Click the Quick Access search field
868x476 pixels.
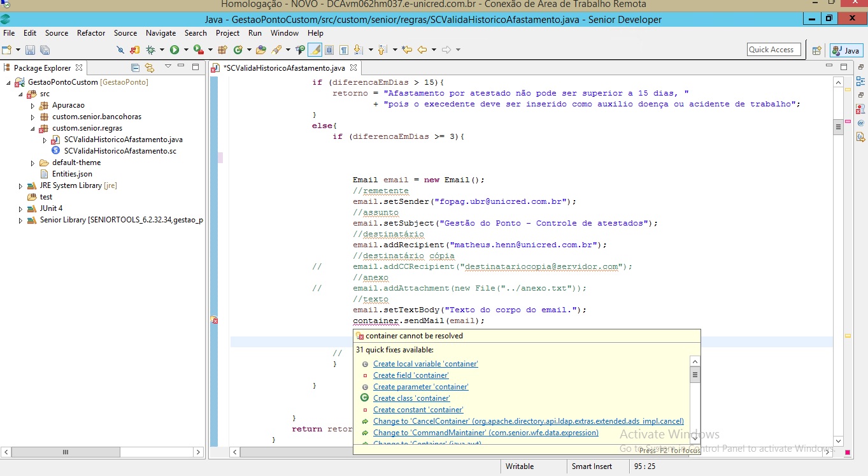[x=773, y=50]
